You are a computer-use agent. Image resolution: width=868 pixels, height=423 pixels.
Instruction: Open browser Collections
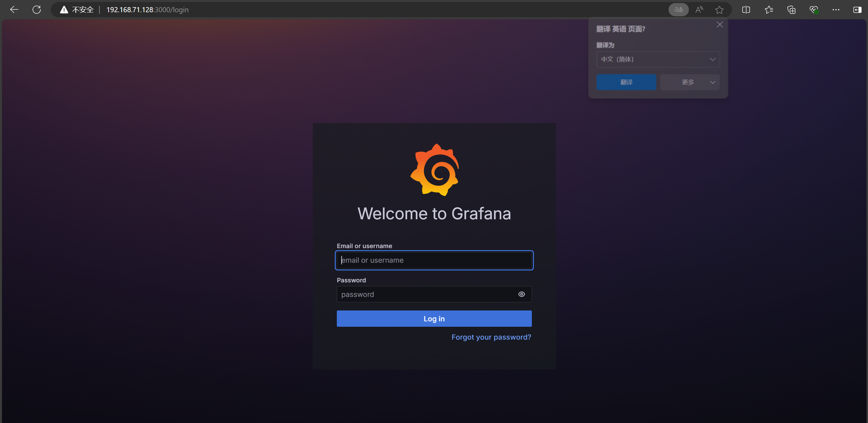click(x=791, y=10)
